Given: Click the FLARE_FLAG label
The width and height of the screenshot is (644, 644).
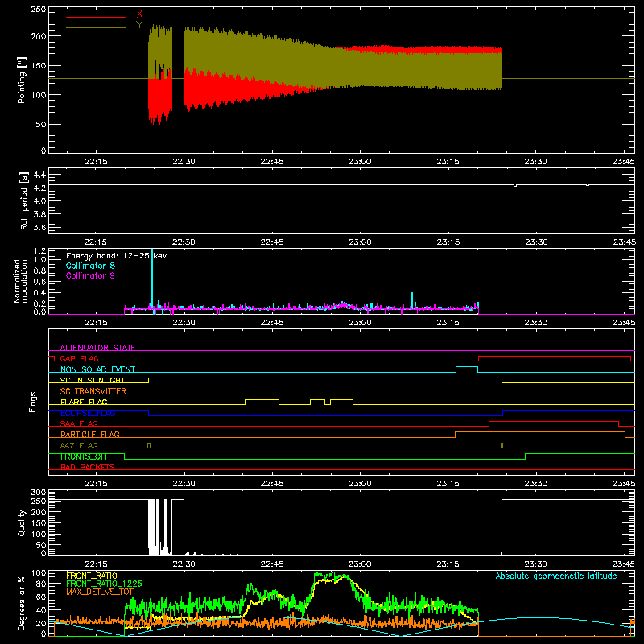Looking at the screenshot, I should (x=84, y=402).
